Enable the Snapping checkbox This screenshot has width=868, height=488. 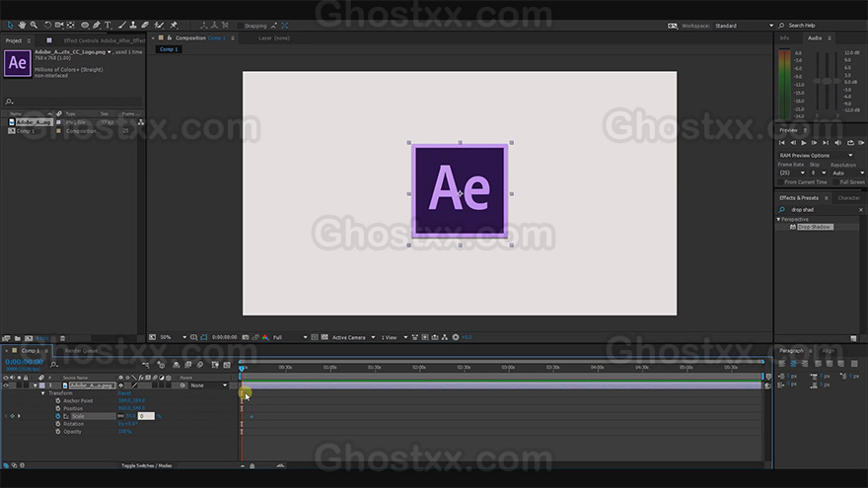coord(241,26)
